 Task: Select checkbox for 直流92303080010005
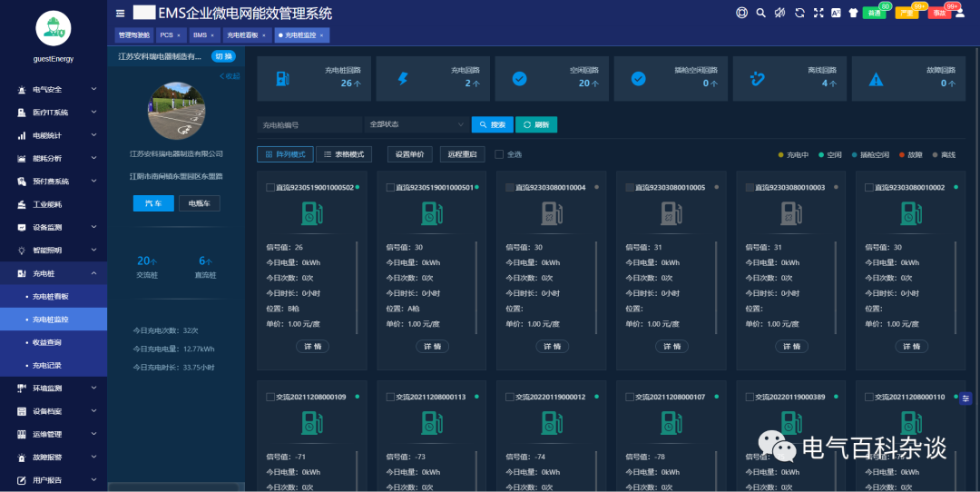click(630, 188)
